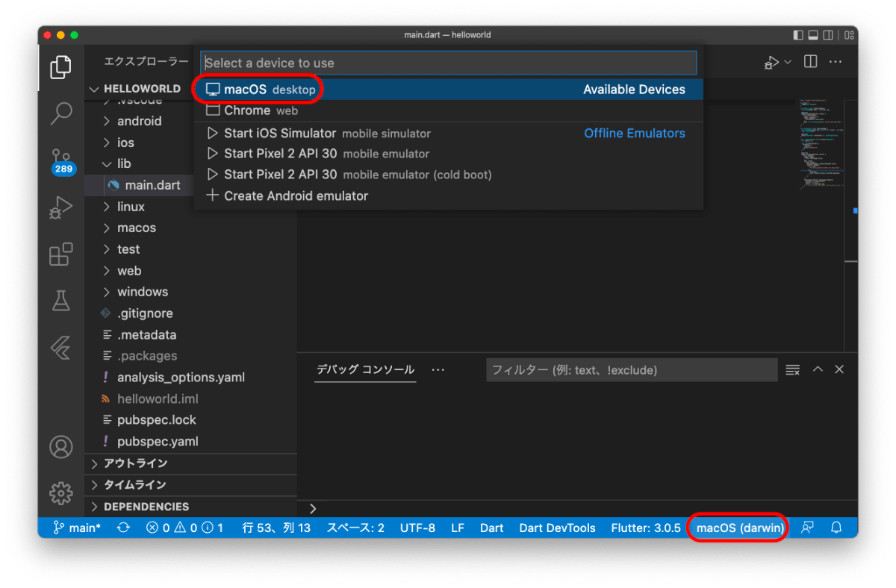Choose Start Pixel 2 API 30 cold boot

tap(449, 175)
